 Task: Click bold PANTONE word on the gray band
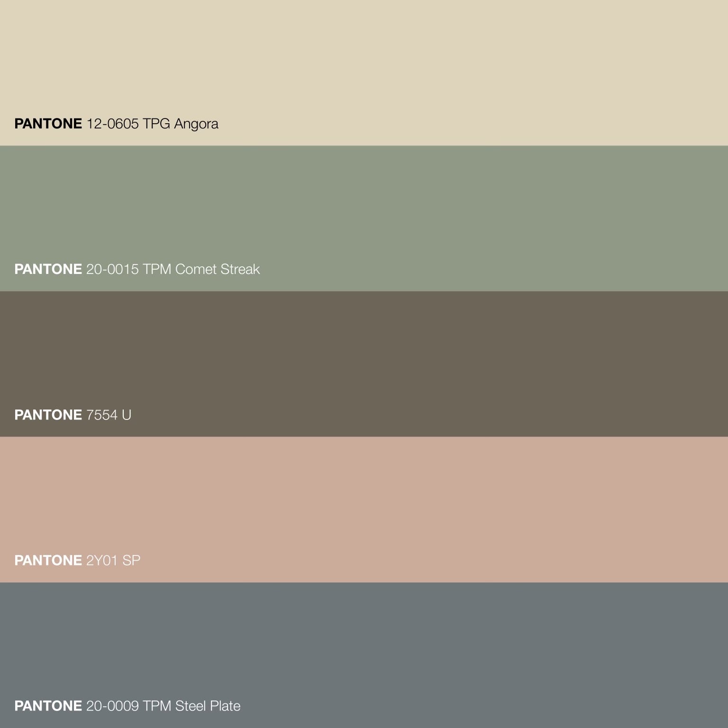tap(48, 706)
